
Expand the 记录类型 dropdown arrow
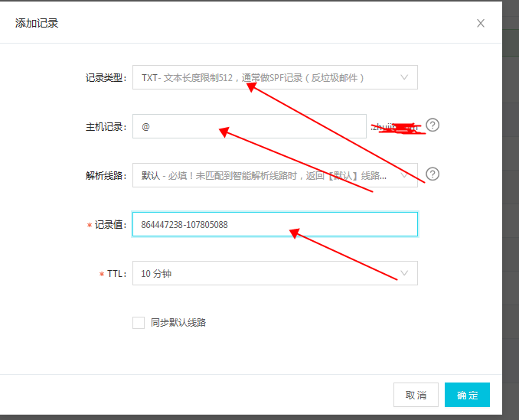[404, 77]
